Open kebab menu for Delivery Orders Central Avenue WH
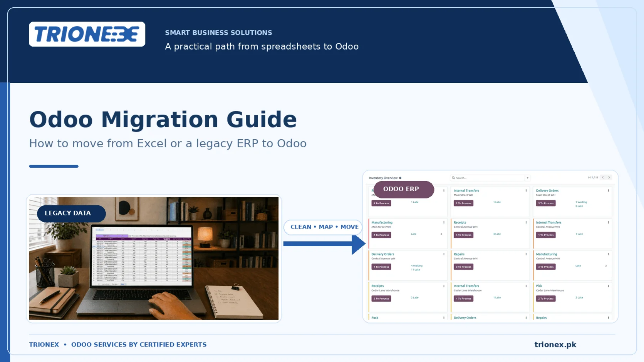The height and width of the screenshot is (362, 644). (x=444, y=254)
